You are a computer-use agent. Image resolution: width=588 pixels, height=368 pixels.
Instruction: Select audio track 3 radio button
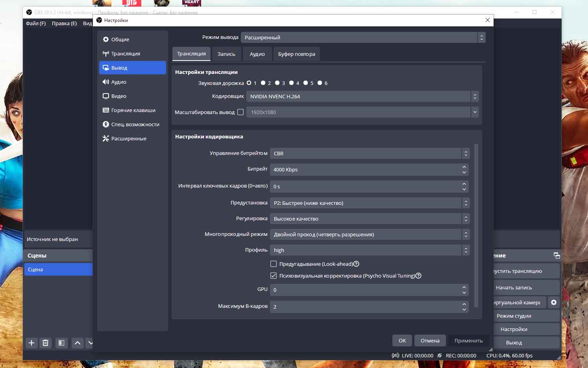(x=277, y=83)
